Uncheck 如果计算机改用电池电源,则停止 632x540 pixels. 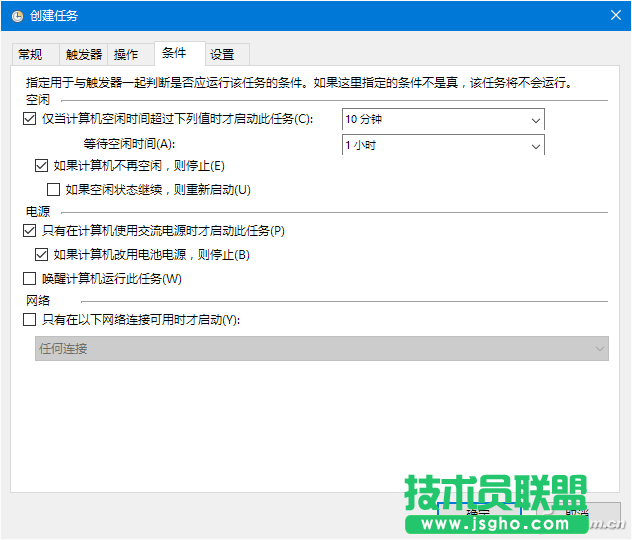click(x=41, y=255)
